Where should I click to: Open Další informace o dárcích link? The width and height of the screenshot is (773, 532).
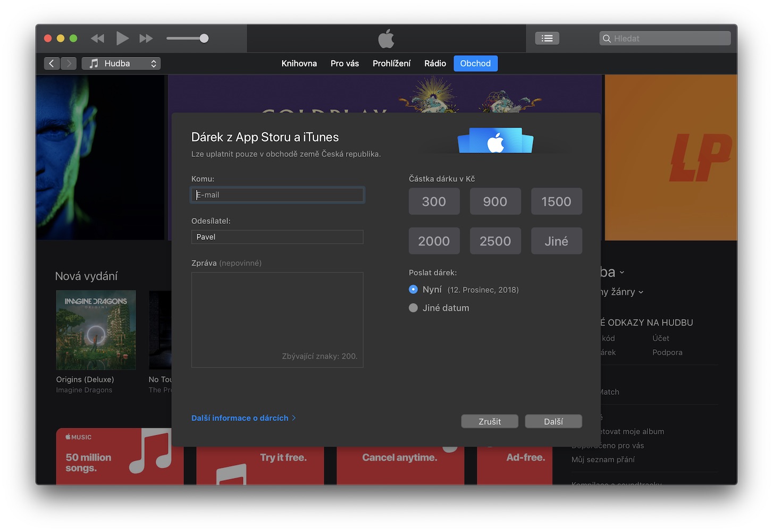(x=243, y=418)
